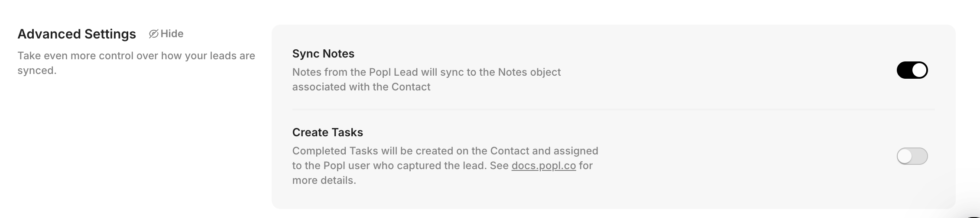Click "associated with the Contact" text
The width and height of the screenshot is (980, 218).
[x=361, y=87]
